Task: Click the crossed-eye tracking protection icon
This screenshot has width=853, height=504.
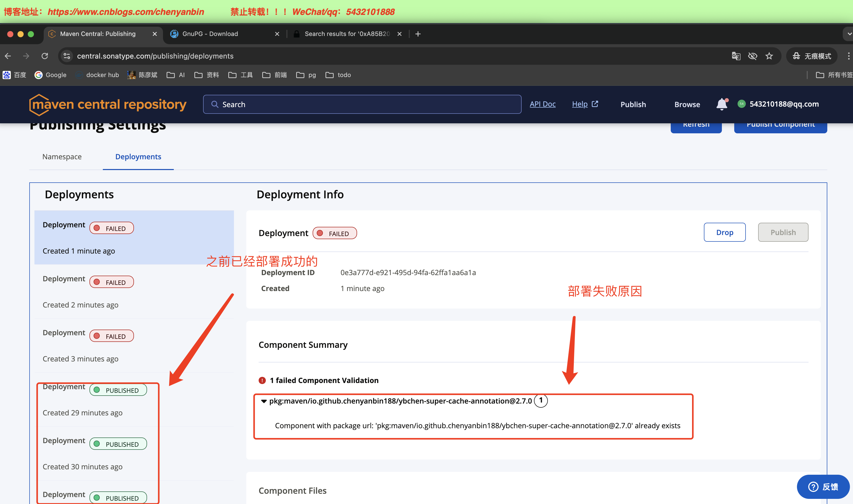Action: point(752,56)
